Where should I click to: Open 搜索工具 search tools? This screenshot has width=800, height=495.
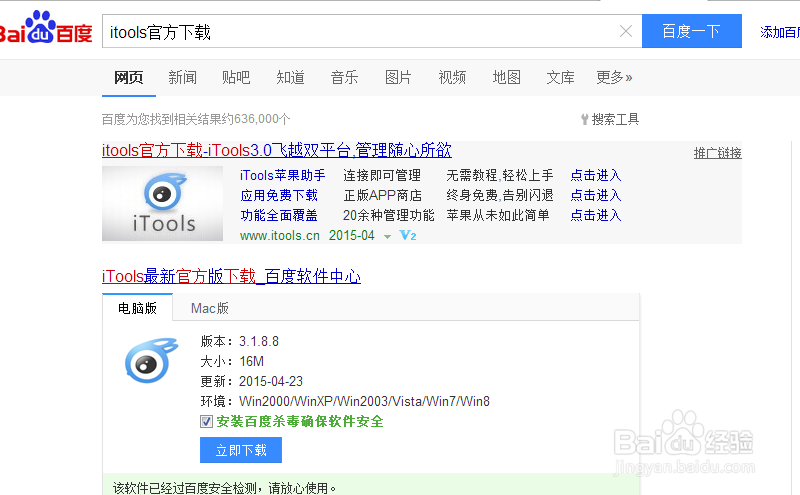coord(610,119)
